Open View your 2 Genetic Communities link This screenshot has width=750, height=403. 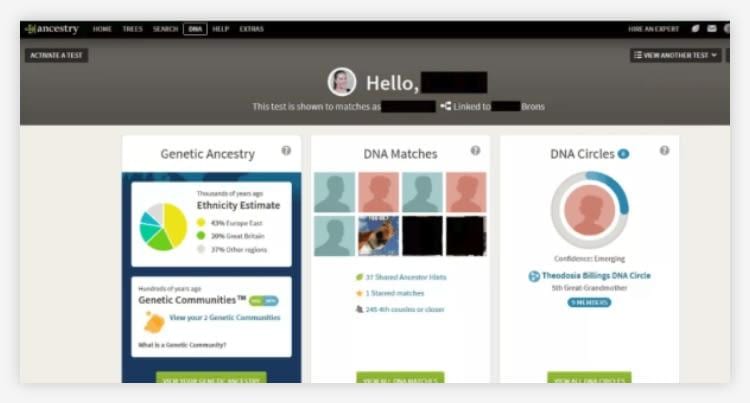(x=225, y=317)
